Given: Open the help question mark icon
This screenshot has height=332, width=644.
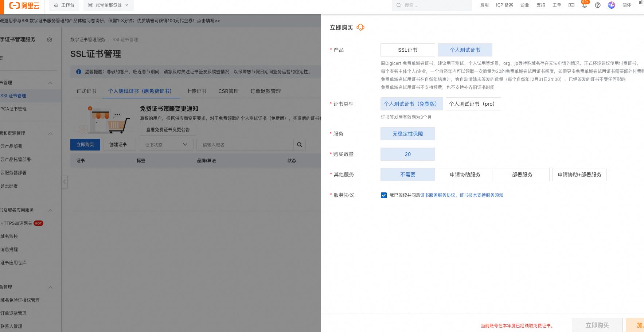Looking at the screenshot, I should pos(598,5).
